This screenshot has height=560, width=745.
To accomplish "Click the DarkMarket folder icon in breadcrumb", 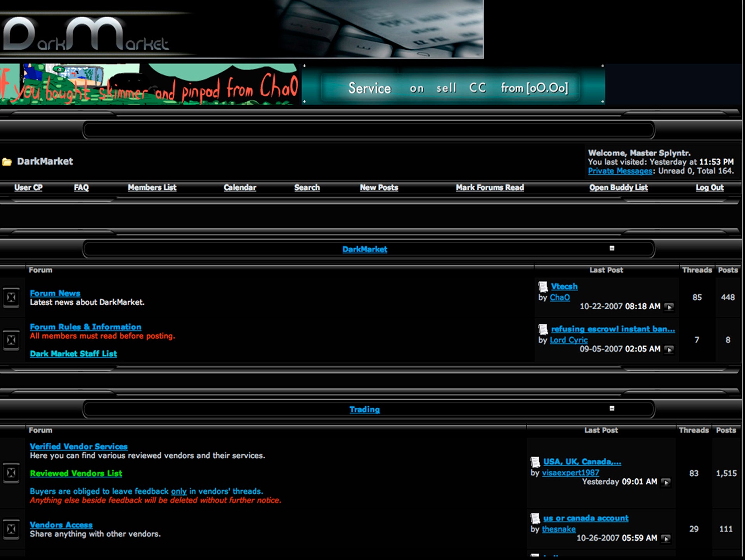I will click(x=7, y=162).
